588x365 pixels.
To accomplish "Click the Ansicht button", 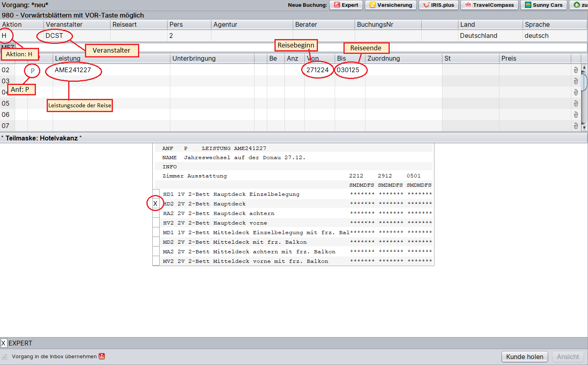I will click(568, 357).
